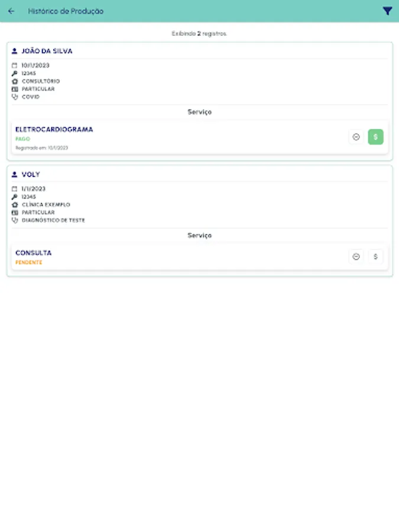Image resolution: width=399 pixels, height=532 pixels.
Task: Click the person icon beside JOÃO DA SILVA
Action: (x=15, y=51)
